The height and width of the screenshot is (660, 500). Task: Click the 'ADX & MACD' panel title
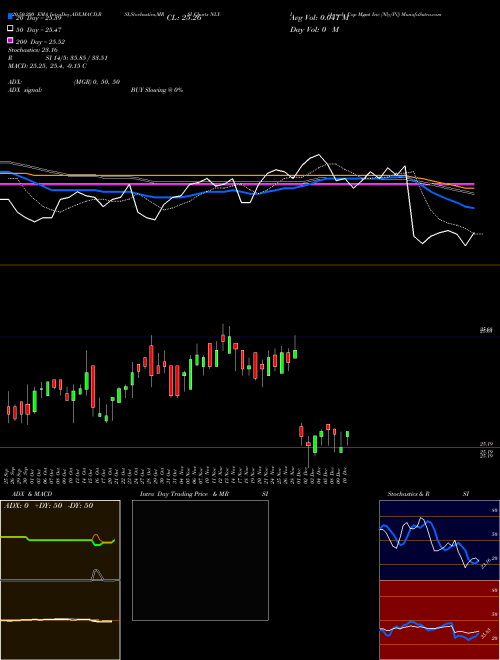tap(32, 494)
